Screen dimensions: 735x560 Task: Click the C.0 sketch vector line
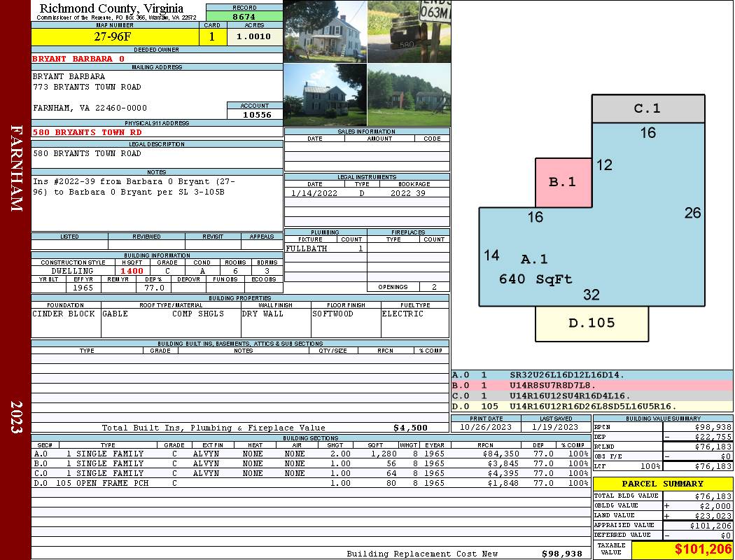tap(592, 396)
